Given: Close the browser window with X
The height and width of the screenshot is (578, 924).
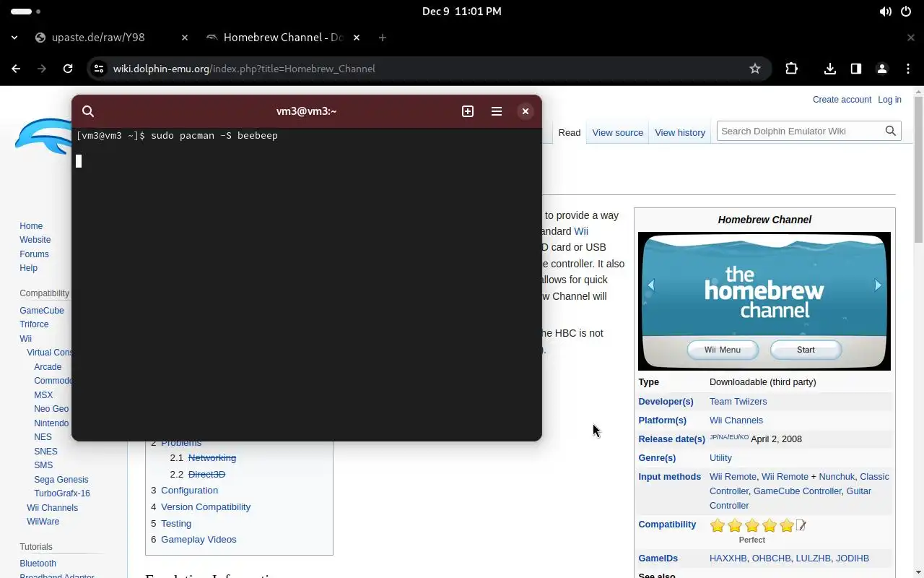Looking at the screenshot, I should pos(911,38).
